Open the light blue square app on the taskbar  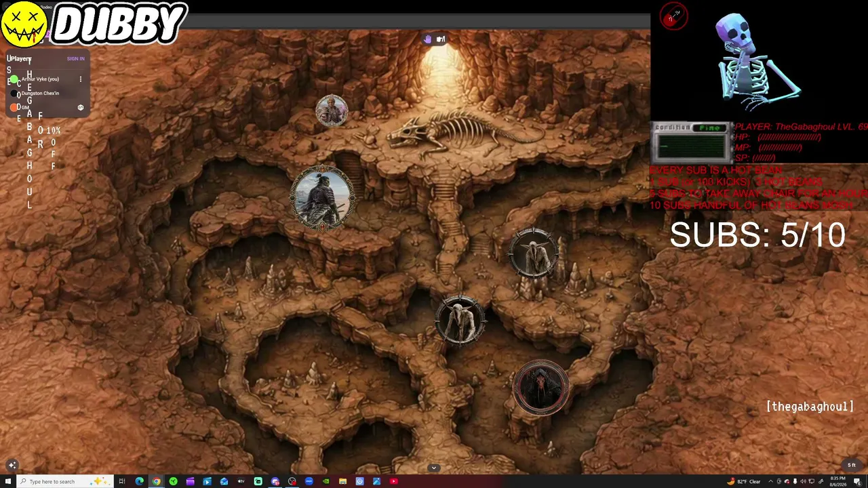(360, 481)
